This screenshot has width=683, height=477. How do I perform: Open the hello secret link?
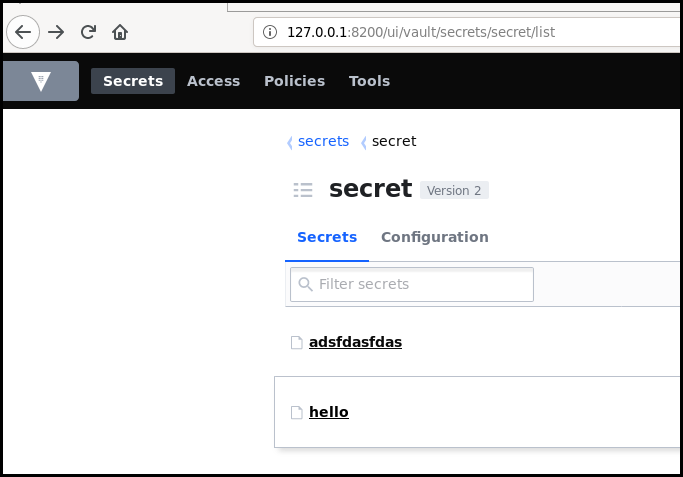tap(329, 412)
